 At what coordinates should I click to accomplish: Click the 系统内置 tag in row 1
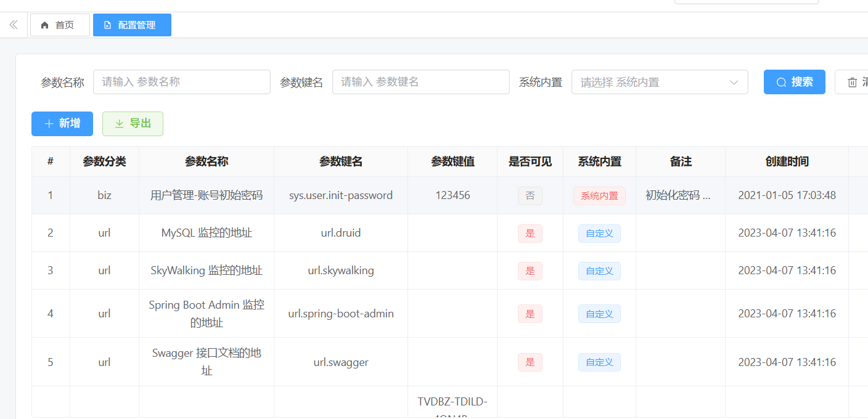(599, 196)
